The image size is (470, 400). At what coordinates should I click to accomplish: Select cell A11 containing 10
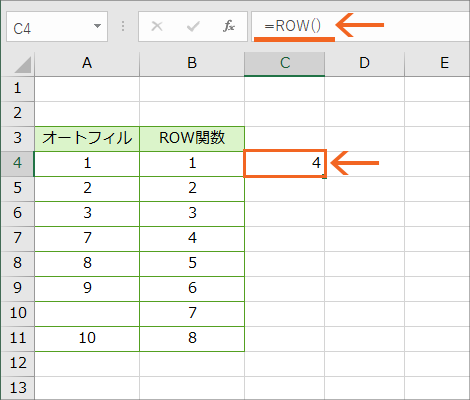coord(87,339)
